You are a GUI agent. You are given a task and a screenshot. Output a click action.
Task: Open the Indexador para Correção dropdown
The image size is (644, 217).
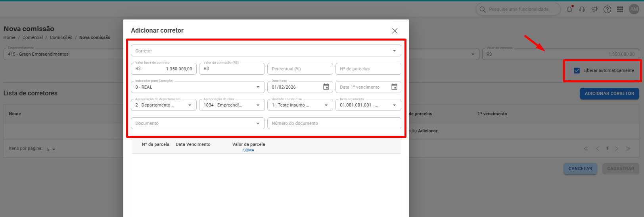pyautogui.click(x=198, y=87)
